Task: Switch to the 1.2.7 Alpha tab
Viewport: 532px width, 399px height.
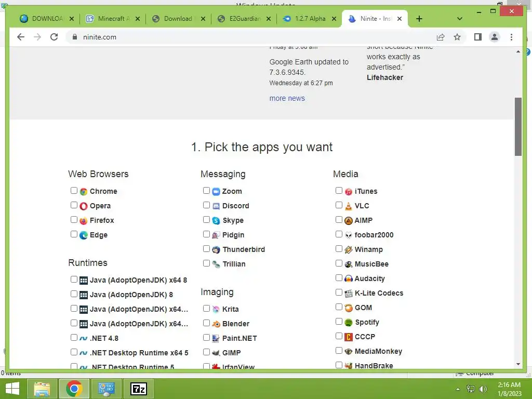Action: [310, 19]
